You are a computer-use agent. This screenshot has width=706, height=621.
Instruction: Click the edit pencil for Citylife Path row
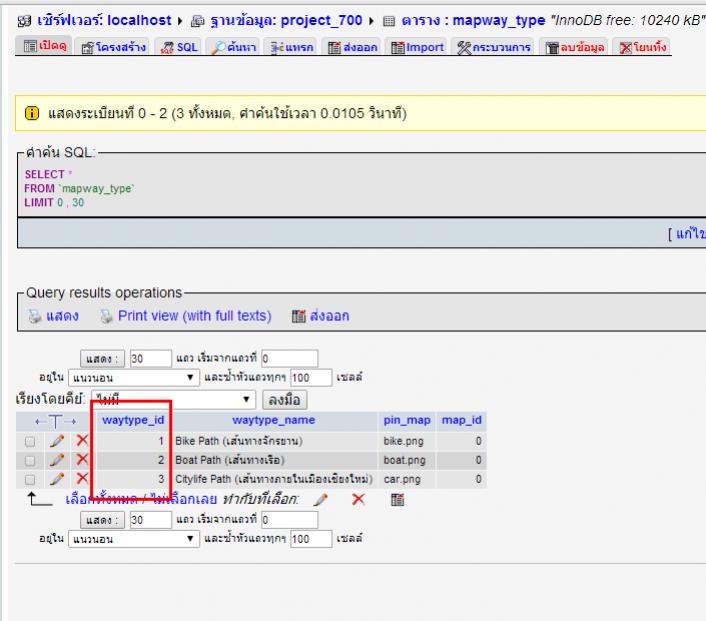pos(58,479)
